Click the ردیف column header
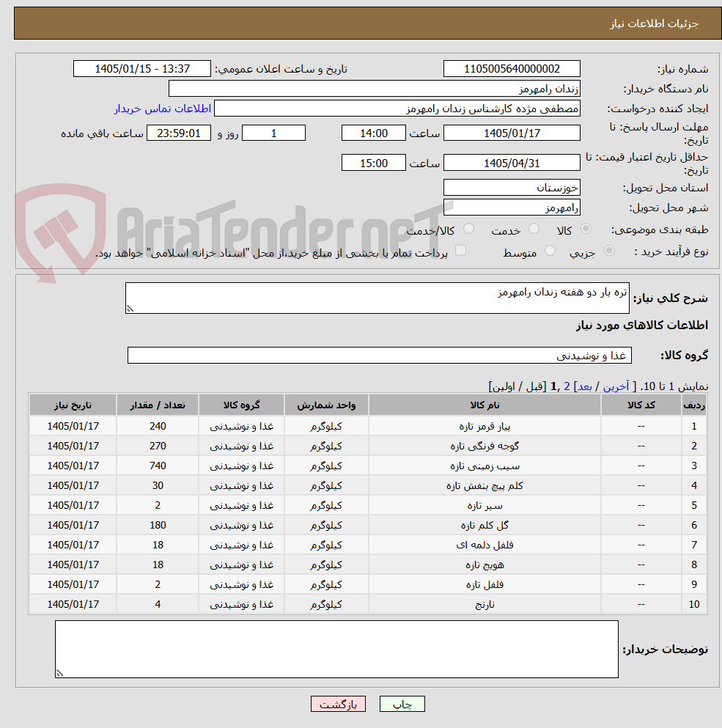Image resolution: width=722 pixels, height=728 pixels. coord(694,405)
